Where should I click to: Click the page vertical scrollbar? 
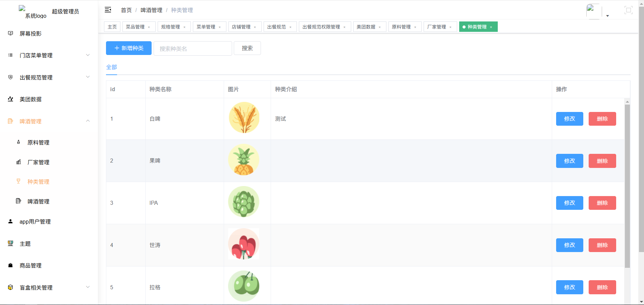[641, 129]
